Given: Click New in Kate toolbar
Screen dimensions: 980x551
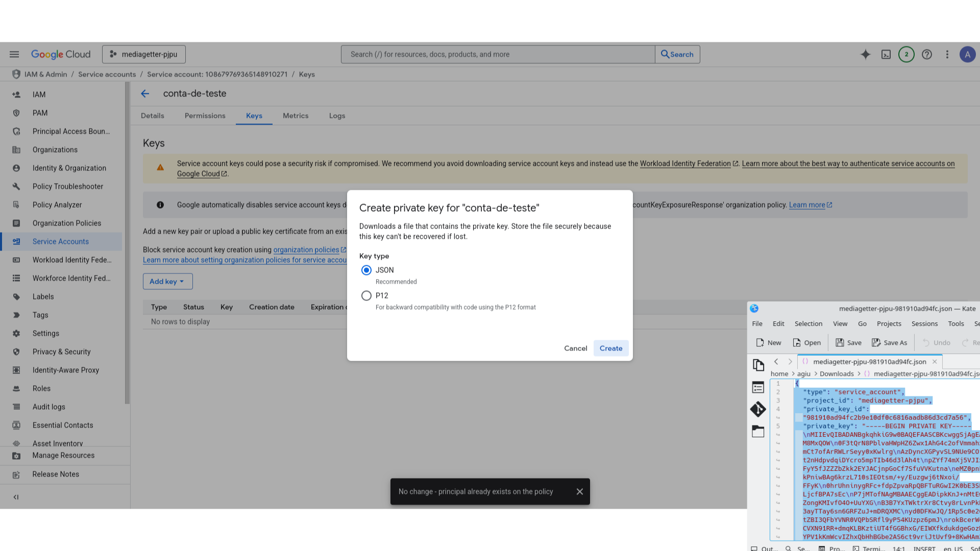Looking at the screenshot, I should click(x=769, y=343).
